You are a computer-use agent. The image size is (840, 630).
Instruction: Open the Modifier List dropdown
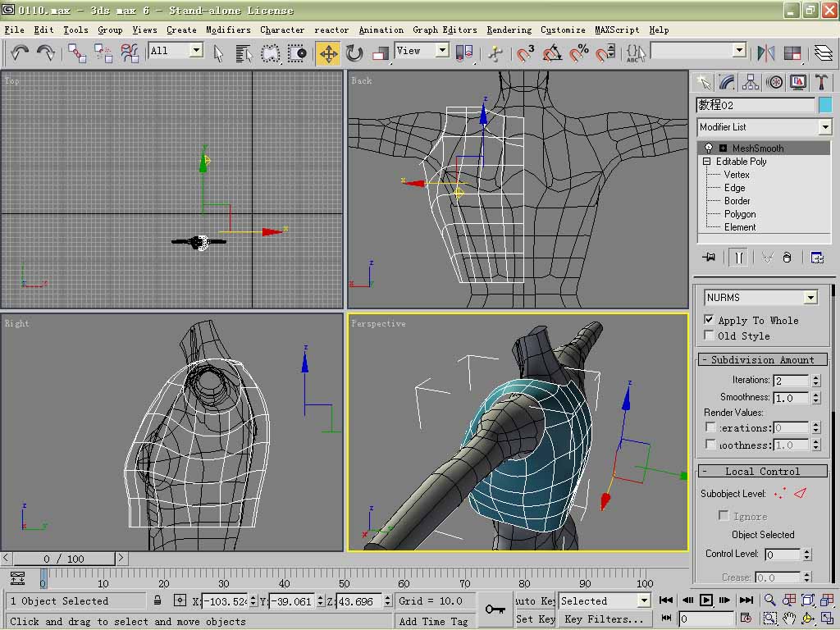(825, 127)
